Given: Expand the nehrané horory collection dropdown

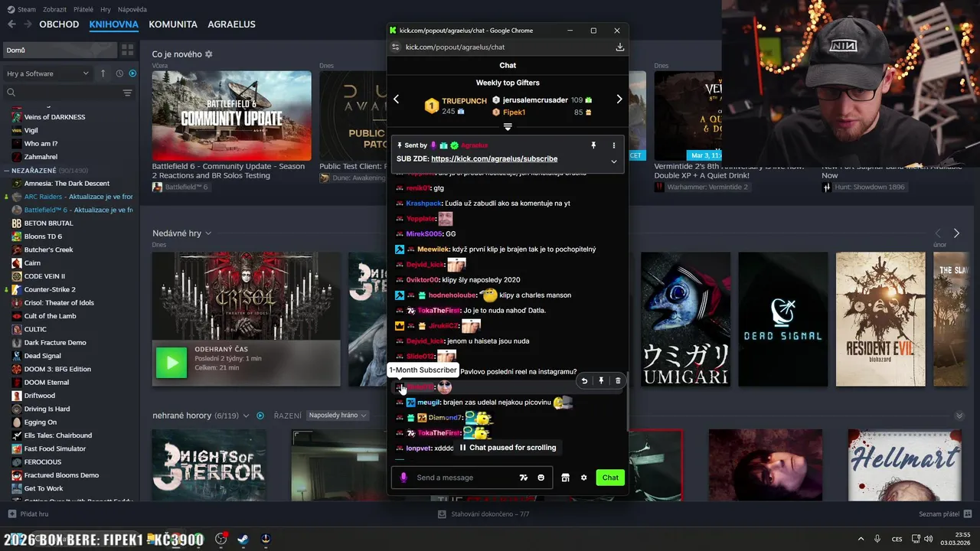Looking at the screenshot, I should click(x=246, y=416).
